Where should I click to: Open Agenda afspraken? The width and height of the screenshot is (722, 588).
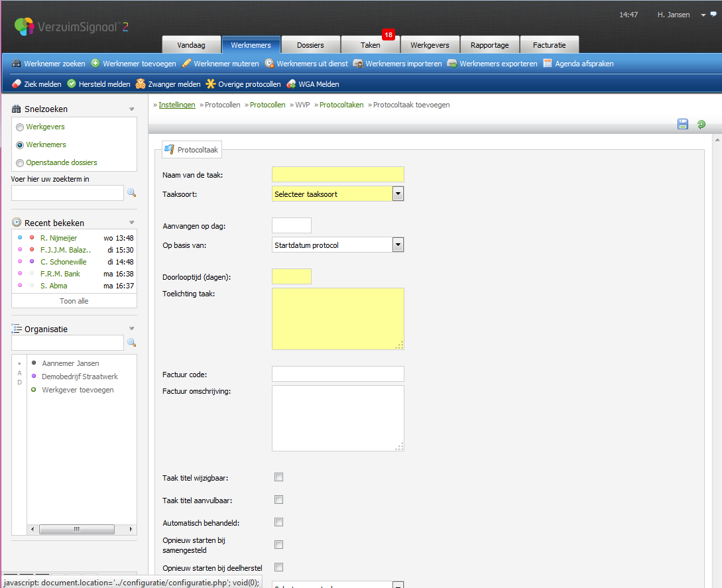[x=578, y=64]
